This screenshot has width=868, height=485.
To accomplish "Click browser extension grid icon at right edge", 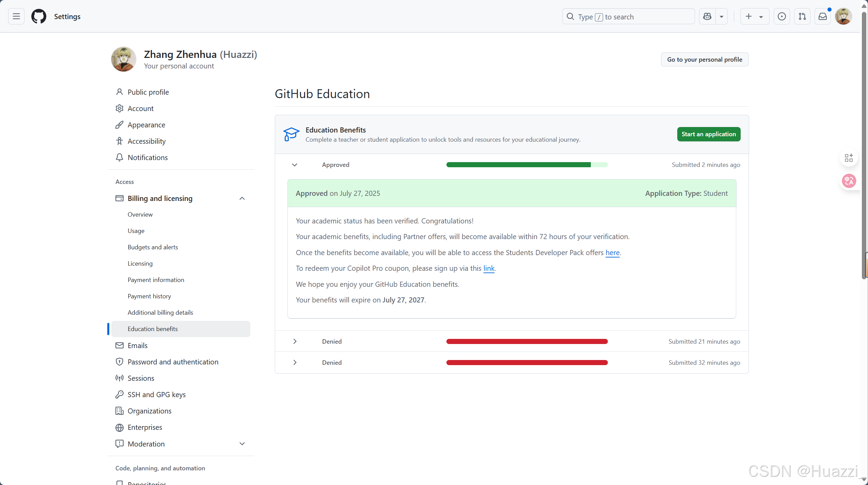I will click(849, 158).
